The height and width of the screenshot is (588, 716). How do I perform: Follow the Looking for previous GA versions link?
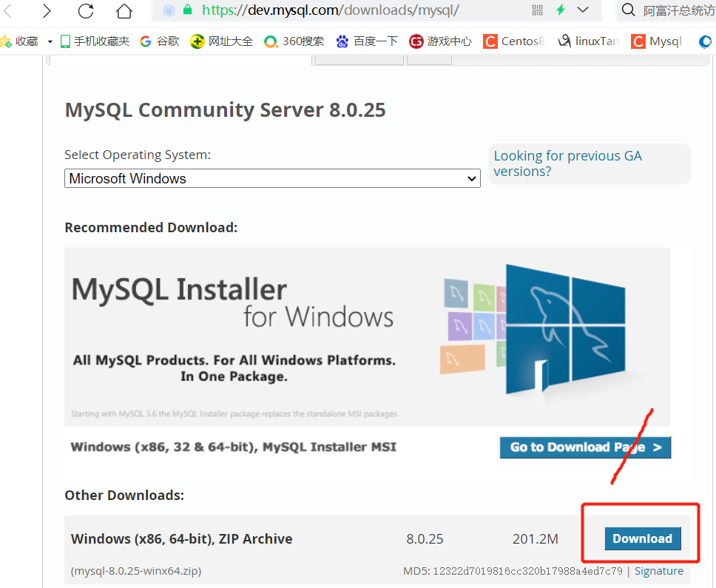click(x=567, y=163)
